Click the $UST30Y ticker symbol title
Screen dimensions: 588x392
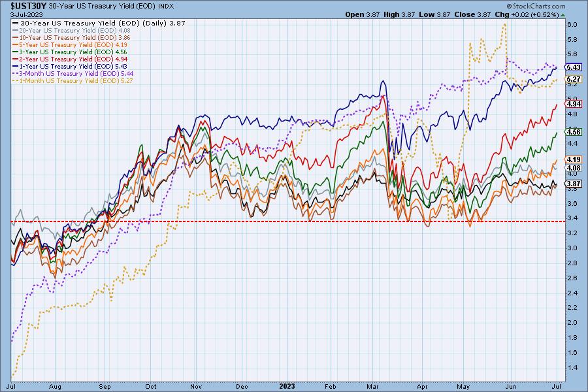click(x=29, y=6)
